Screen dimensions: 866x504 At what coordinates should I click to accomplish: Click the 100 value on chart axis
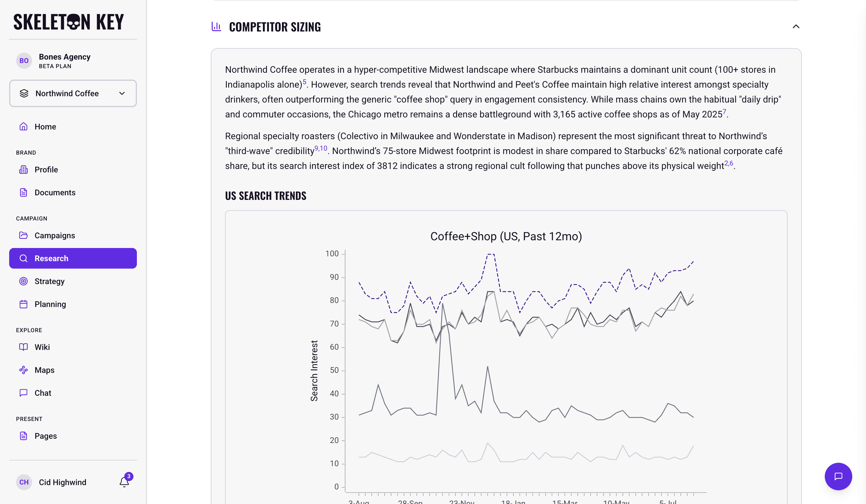coord(332,253)
